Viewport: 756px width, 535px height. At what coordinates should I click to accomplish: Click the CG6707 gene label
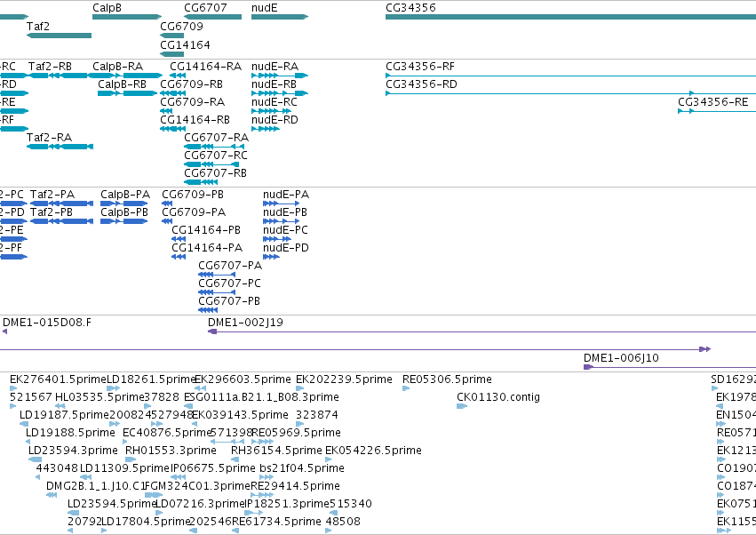point(205,8)
